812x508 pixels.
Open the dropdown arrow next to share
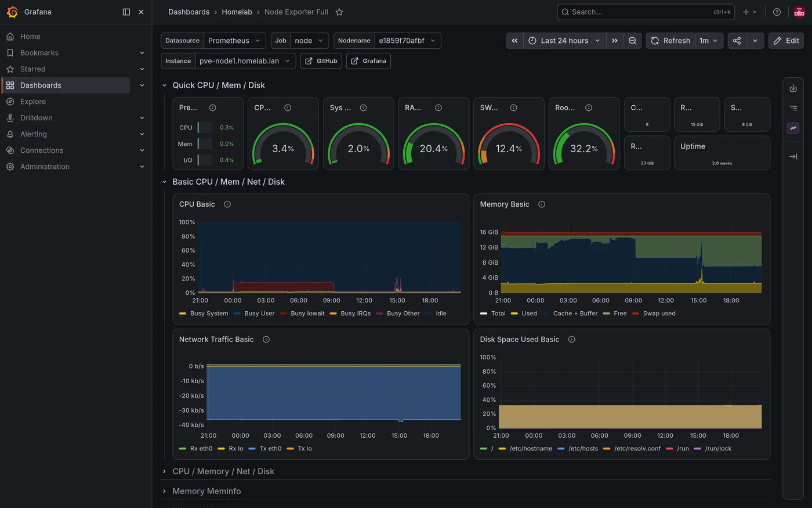pyautogui.click(x=755, y=41)
